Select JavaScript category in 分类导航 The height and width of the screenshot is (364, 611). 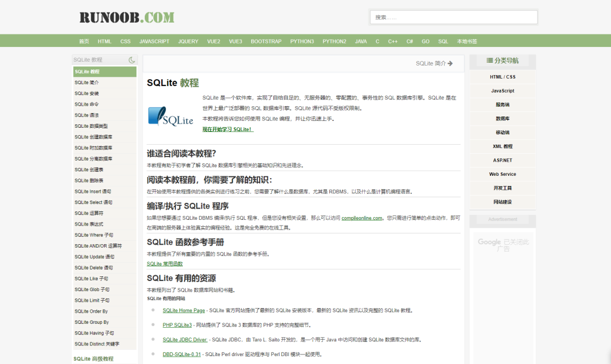pos(503,90)
